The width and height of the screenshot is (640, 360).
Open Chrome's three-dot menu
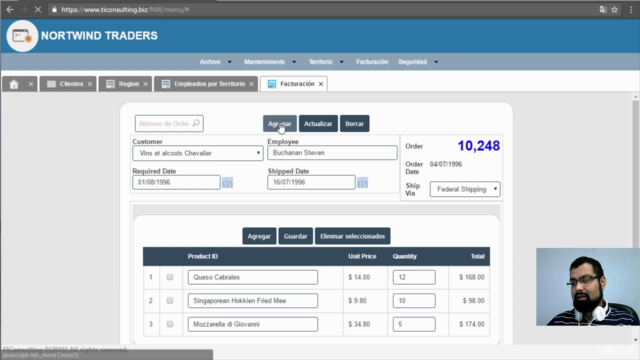tap(631, 9)
